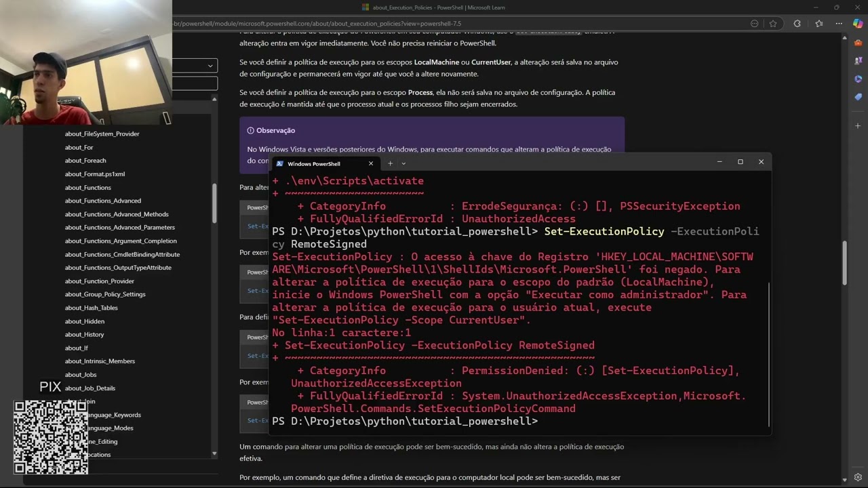
Task: Open Edge Settings and more menu
Action: click(839, 23)
